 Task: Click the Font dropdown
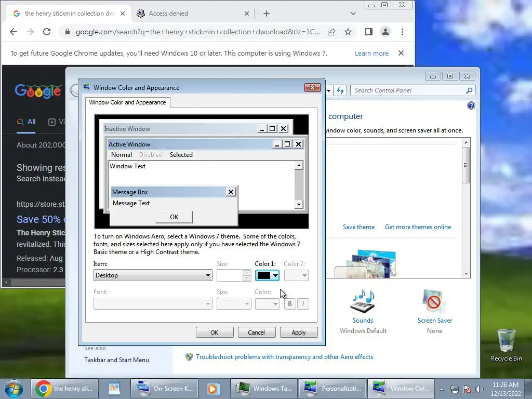153,303
